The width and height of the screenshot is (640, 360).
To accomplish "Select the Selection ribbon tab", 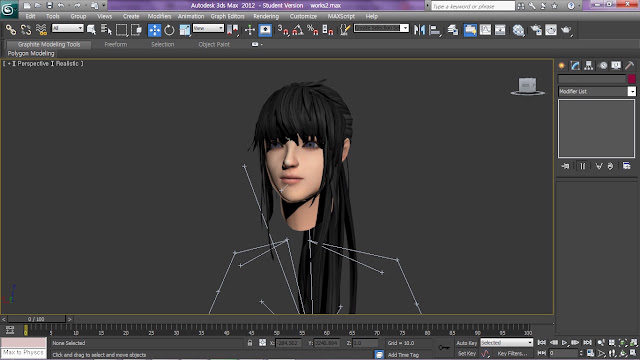I will coord(162,44).
